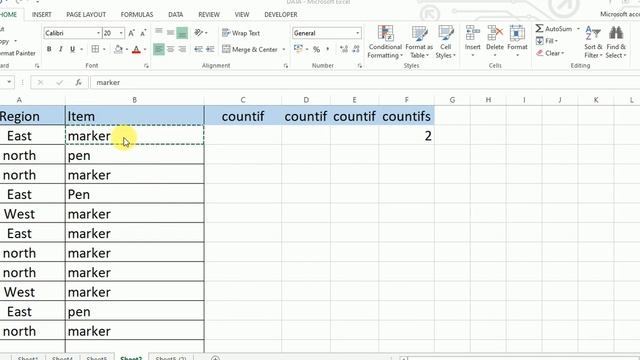Image resolution: width=640 pixels, height=360 pixels.
Task: Click AutoSum
Action: (x=553, y=29)
